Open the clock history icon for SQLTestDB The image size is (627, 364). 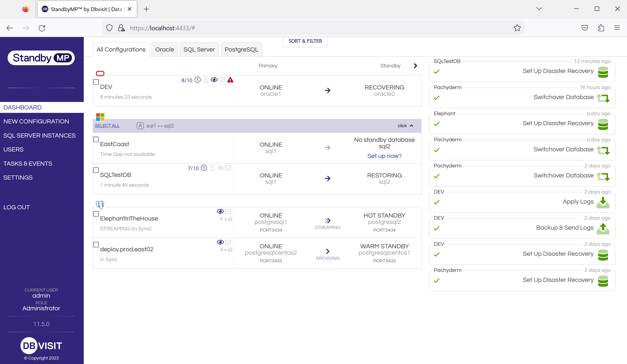pos(204,168)
